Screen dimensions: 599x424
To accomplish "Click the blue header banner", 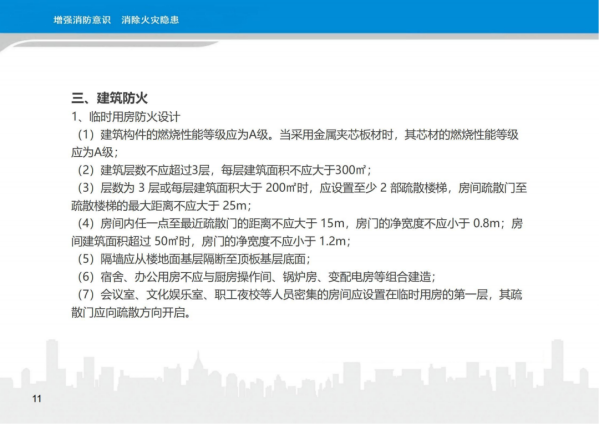I will 300,16.
